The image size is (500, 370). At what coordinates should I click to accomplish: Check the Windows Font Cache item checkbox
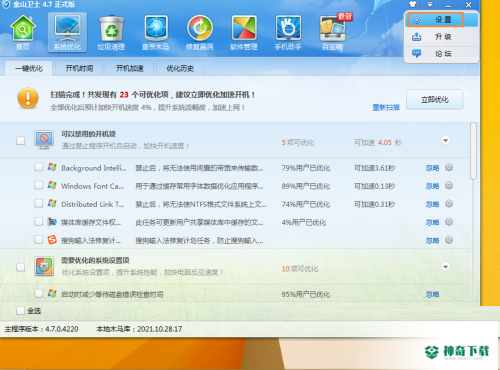39,185
